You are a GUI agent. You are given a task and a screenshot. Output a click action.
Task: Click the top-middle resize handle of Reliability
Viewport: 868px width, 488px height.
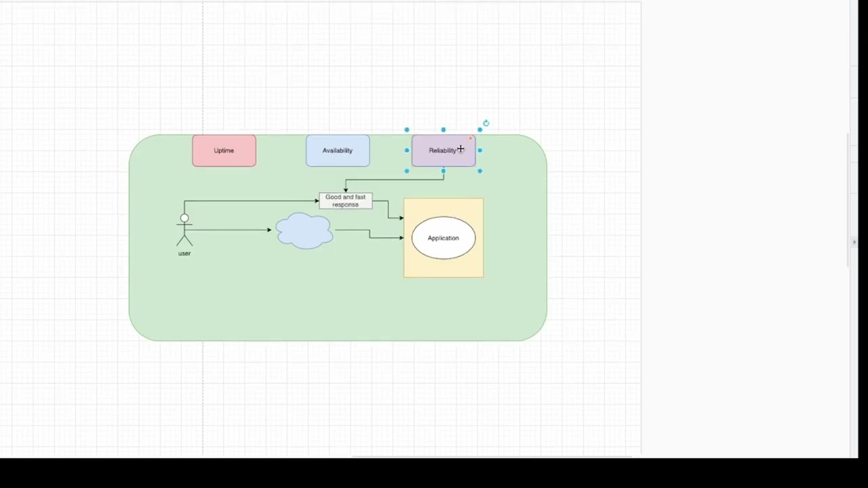443,129
